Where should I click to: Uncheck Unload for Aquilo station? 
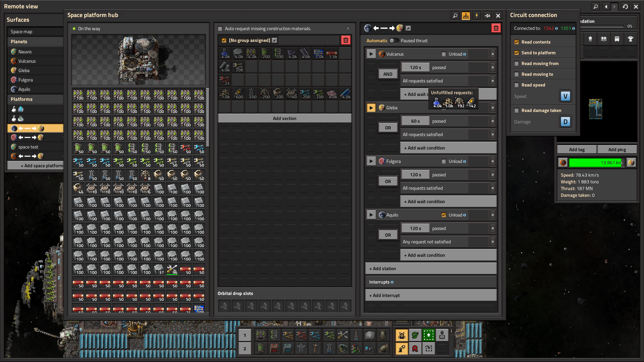pyautogui.click(x=444, y=215)
